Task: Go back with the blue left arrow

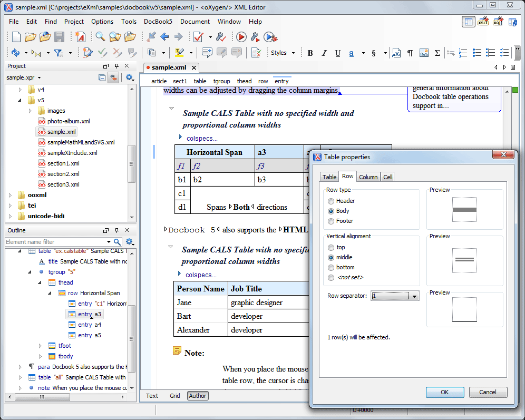Action: (x=164, y=37)
